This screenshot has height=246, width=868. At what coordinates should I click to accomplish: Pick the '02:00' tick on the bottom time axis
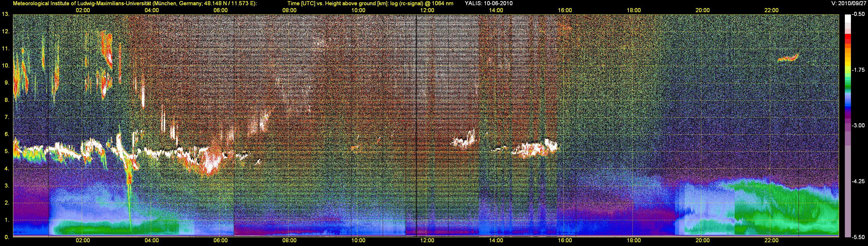point(83,241)
